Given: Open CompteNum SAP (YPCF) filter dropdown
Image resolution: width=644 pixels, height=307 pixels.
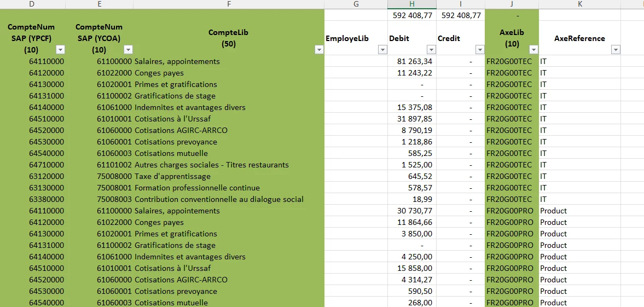Looking at the screenshot, I should 60,50.
